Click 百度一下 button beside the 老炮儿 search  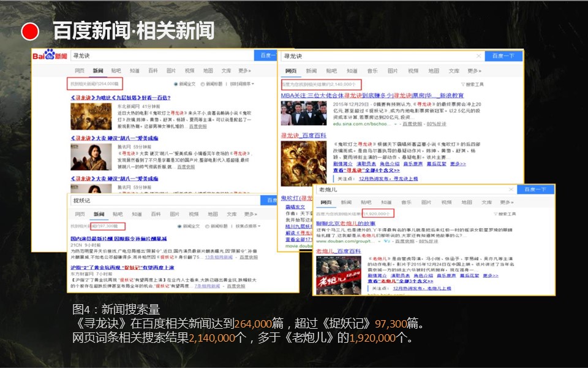coord(535,190)
